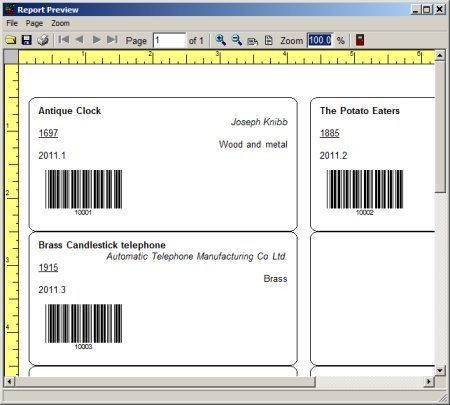
Task: Show the whole page icon
Action: click(x=269, y=41)
